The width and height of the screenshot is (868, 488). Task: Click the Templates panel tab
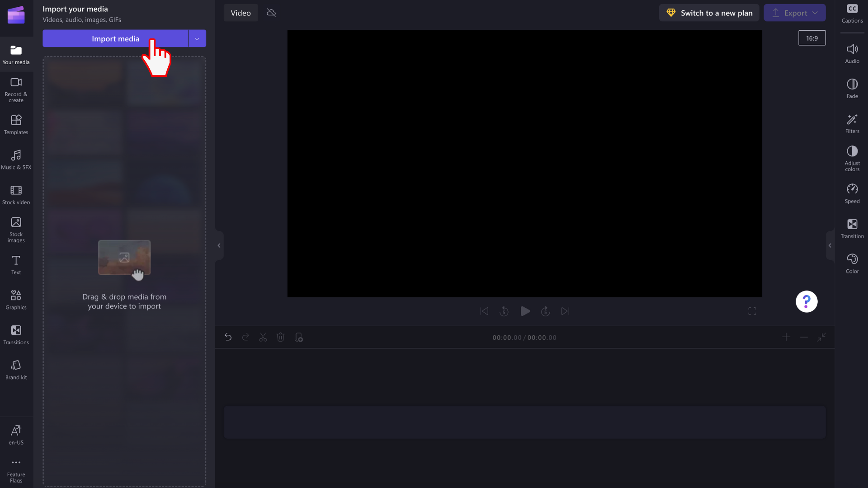(16, 124)
